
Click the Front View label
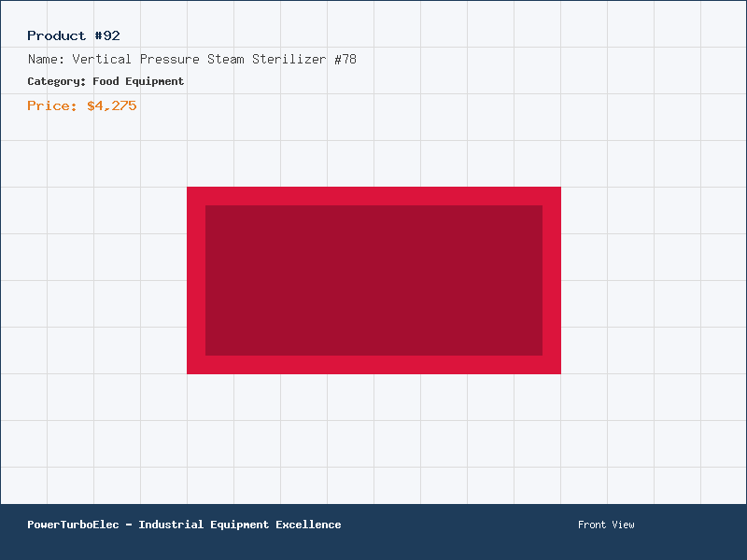point(606,525)
